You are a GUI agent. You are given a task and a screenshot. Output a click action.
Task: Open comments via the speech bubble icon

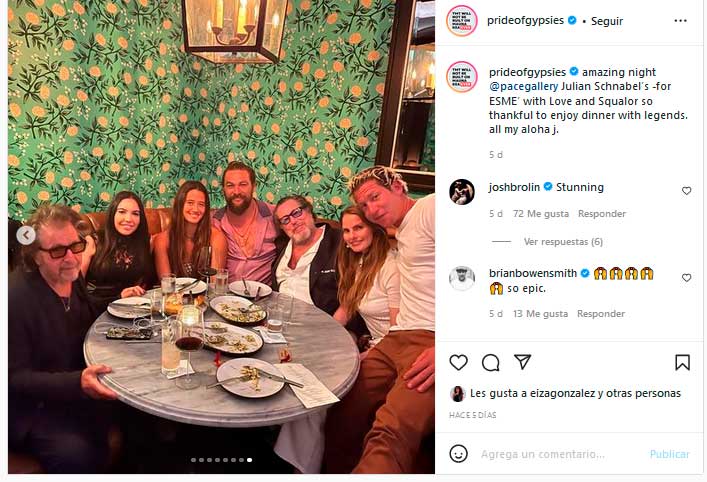(x=490, y=362)
